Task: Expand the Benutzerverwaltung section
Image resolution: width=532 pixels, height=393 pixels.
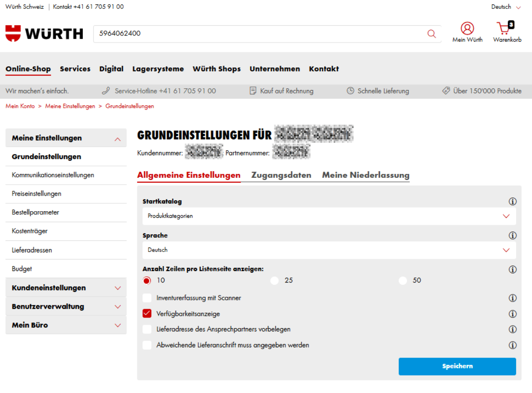Action: (66, 307)
